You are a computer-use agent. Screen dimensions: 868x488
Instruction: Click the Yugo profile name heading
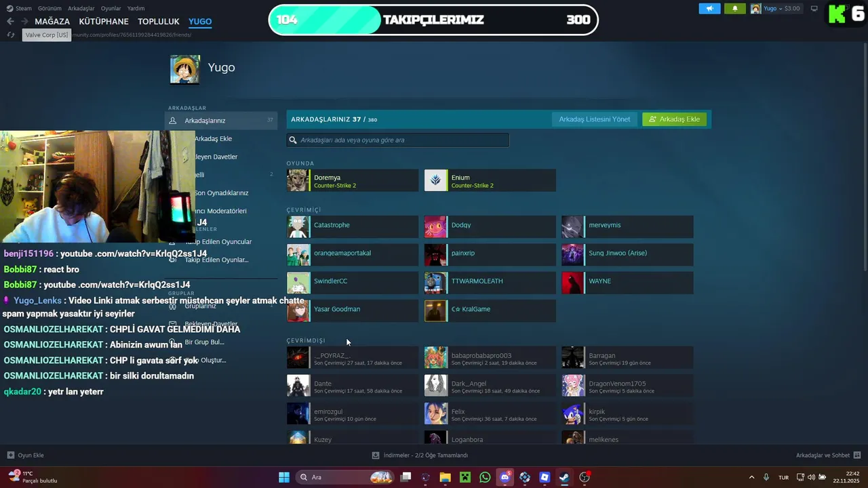pyautogui.click(x=221, y=68)
